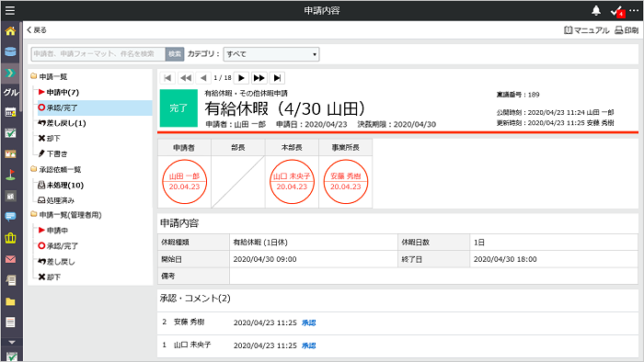This screenshot has height=362, width=644.
Task: Go to the previous record
Action: tap(203, 78)
